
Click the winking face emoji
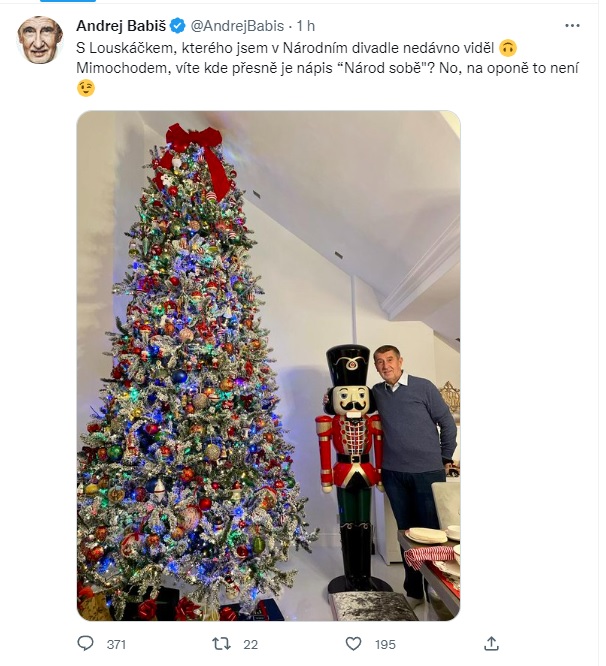[86, 88]
